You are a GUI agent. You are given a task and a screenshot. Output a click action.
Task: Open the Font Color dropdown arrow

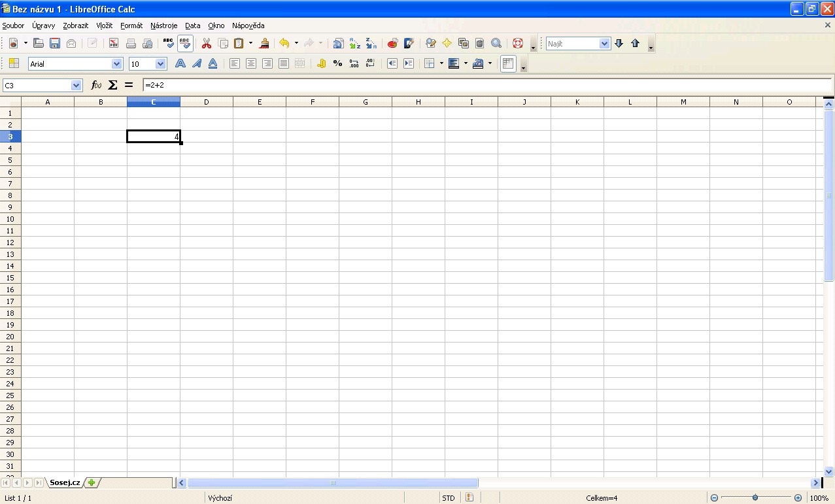[x=490, y=63]
